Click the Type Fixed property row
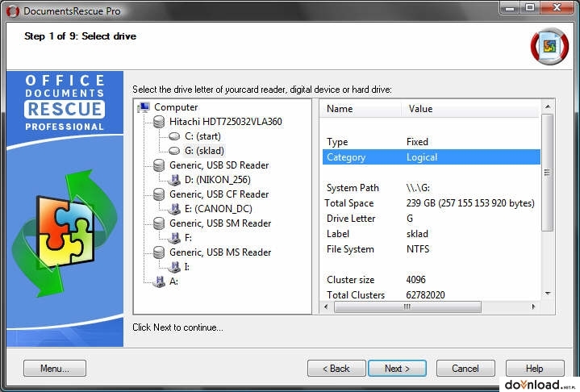580x392 pixels. point(432,142)
